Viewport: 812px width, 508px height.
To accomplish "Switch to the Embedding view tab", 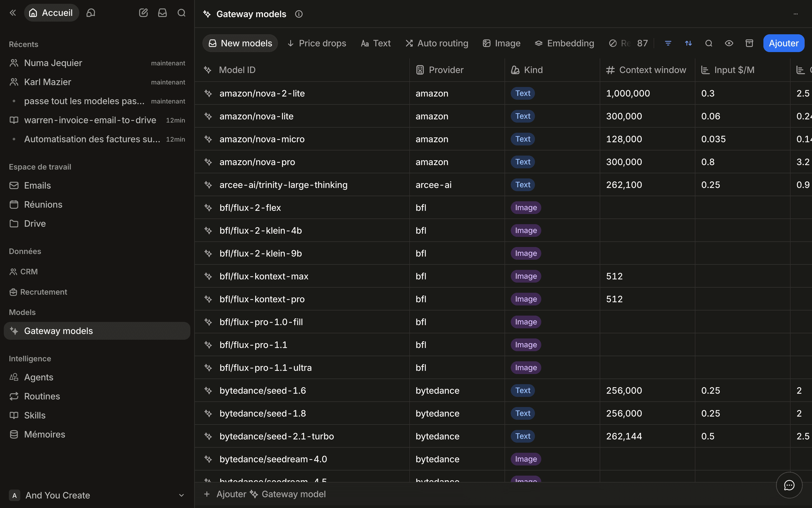I will click(x=564, y=43).
